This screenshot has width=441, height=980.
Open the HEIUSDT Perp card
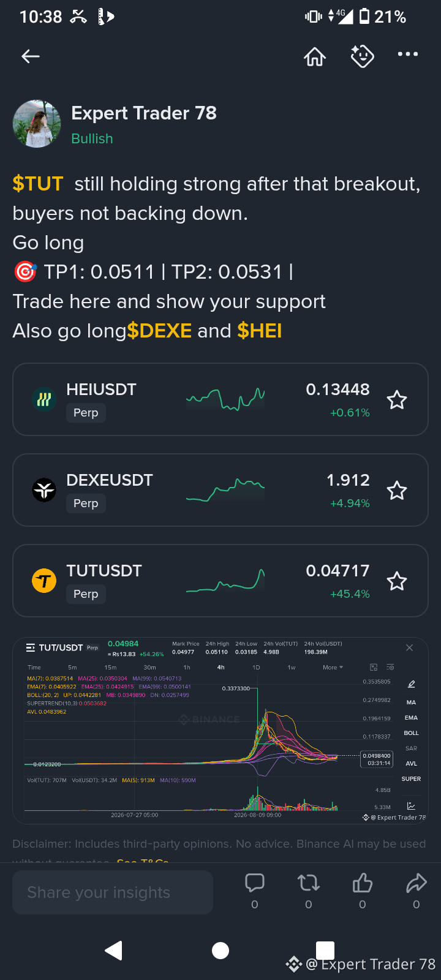pos(221,399)
